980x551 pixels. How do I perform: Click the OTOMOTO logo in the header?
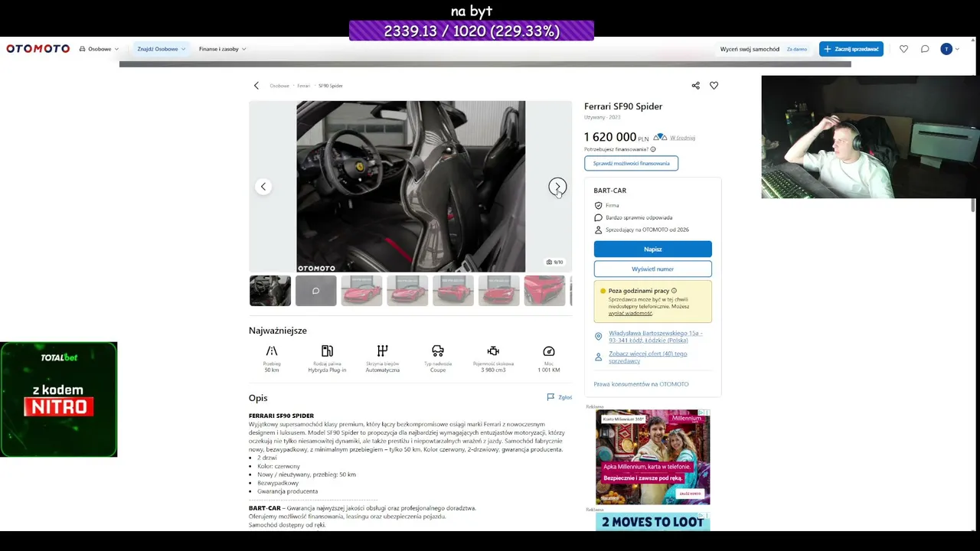[38, 49]
